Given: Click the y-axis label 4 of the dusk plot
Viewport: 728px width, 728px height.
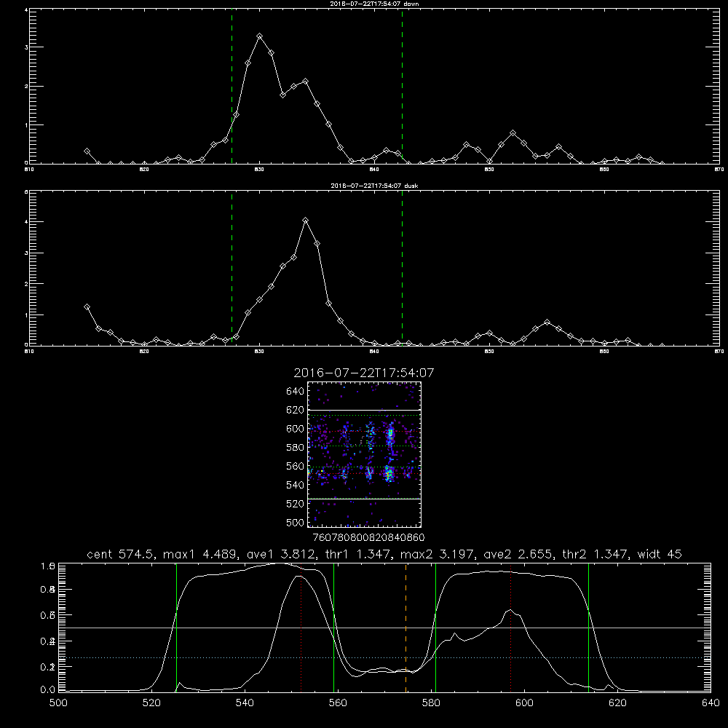Looking at the screenshot, I should click(x=26, y=222).
